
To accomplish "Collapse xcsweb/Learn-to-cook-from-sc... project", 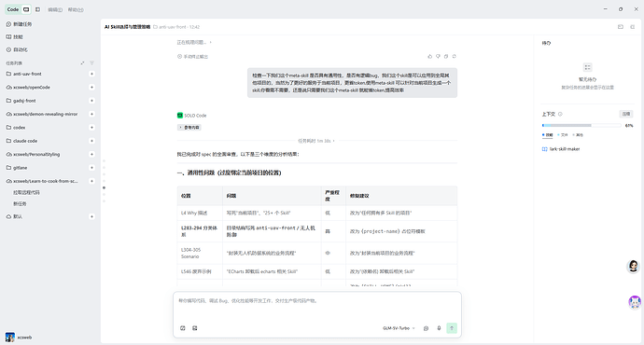I will coord(42,181).
